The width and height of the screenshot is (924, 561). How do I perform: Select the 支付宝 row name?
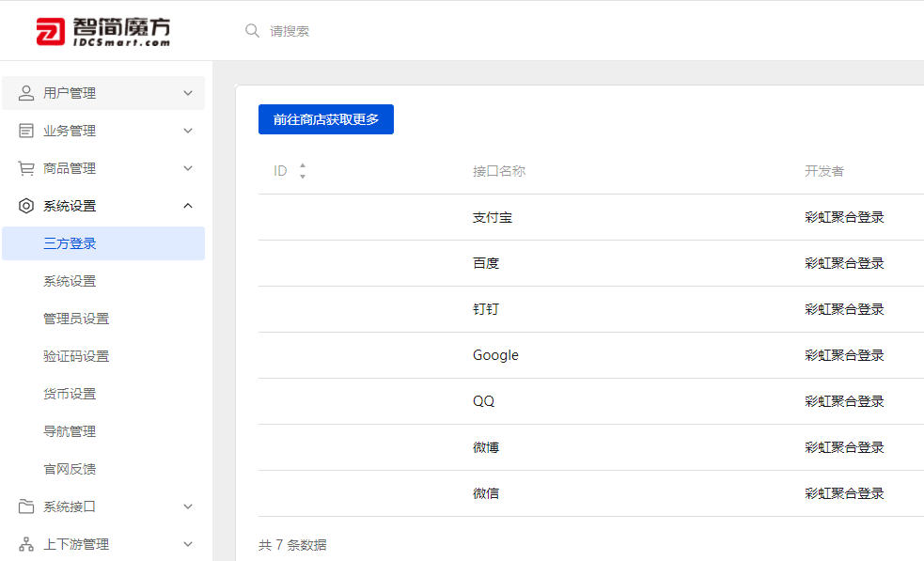[x=492, y=217]
